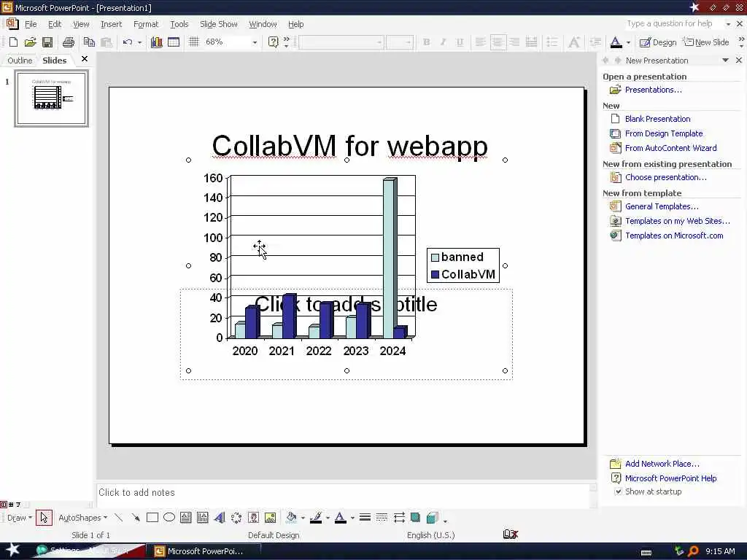The height and width of the screenshot is (560, 747).
Task: Insert Clip Art from Drawing toolbar
Action: tap(253, 518)
